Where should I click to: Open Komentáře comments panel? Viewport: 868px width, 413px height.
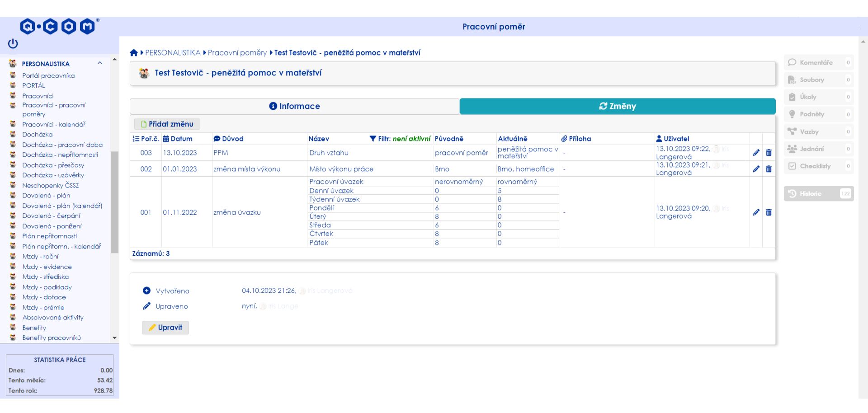[x=819, y=62]
